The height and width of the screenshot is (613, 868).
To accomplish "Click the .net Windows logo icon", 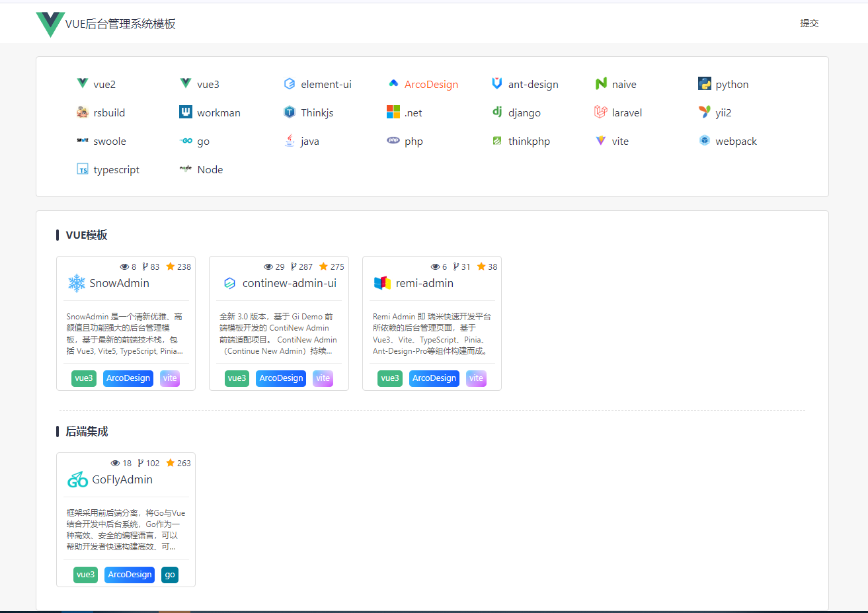I will click(x=393, y=112).
